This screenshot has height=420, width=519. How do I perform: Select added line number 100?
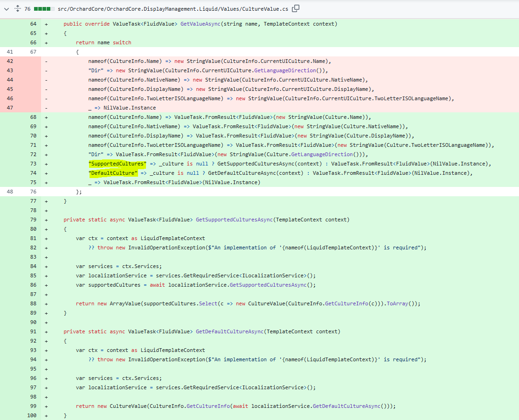point(32,415)
